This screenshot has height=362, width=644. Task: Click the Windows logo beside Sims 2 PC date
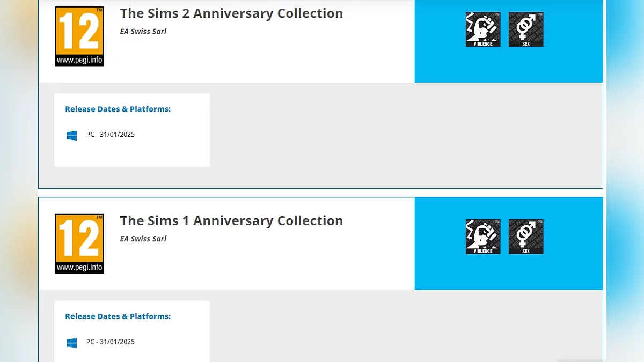pos(72,135)
